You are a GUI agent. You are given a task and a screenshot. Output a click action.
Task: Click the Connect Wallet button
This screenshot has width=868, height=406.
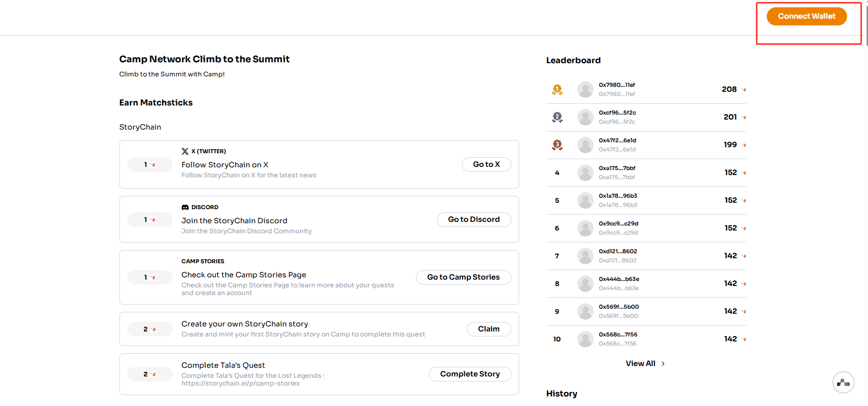tap(807, 16)
